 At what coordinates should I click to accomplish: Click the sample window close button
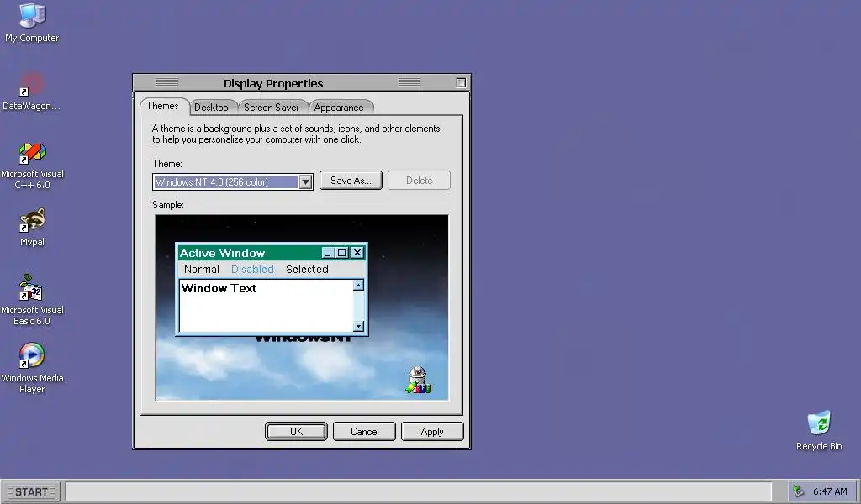coord(357,253)
